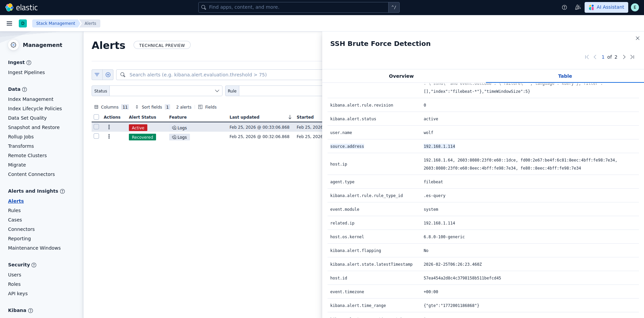Check the Recovered alert row checkbox

(96, 136)
